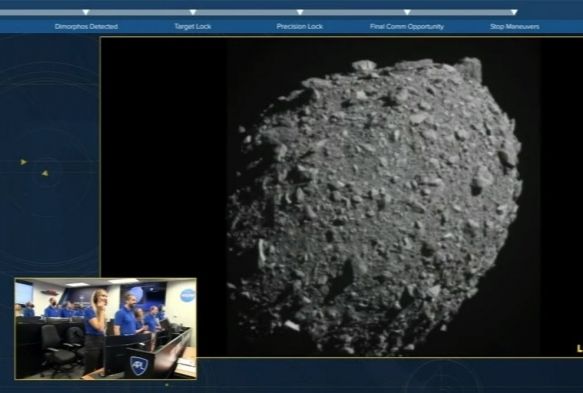Select the triangle marker above Target Lock
Screen dimensions: 583x393
point(193,12)
